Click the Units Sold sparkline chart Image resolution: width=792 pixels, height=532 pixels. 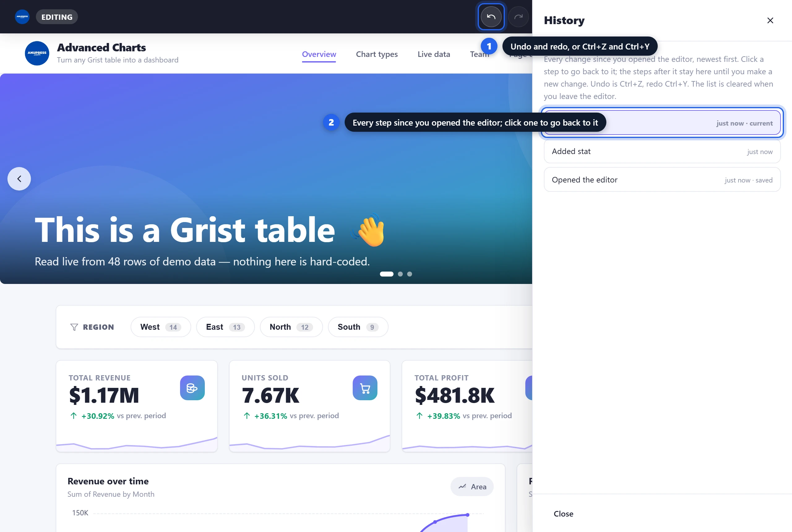(x=309, y=443)
